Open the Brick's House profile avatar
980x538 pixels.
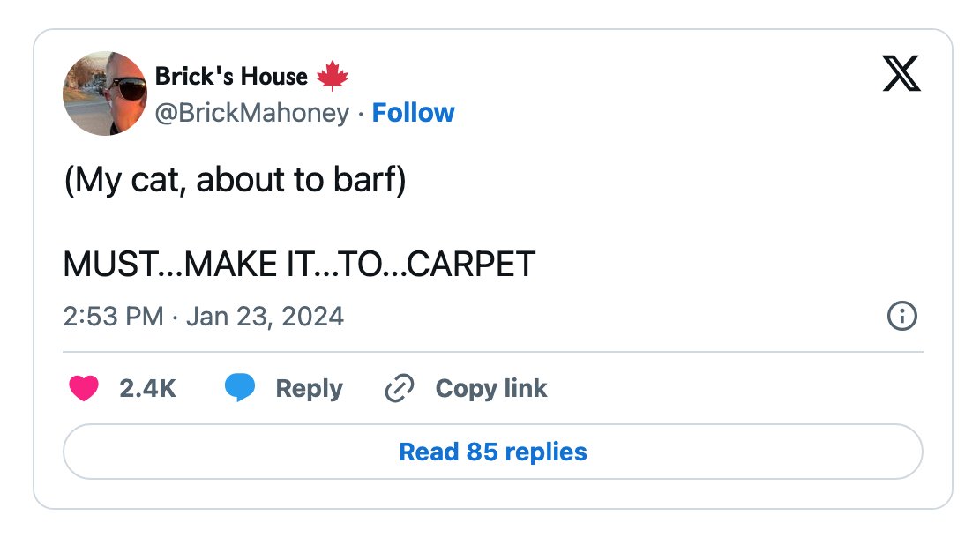(x=105, y=93)
